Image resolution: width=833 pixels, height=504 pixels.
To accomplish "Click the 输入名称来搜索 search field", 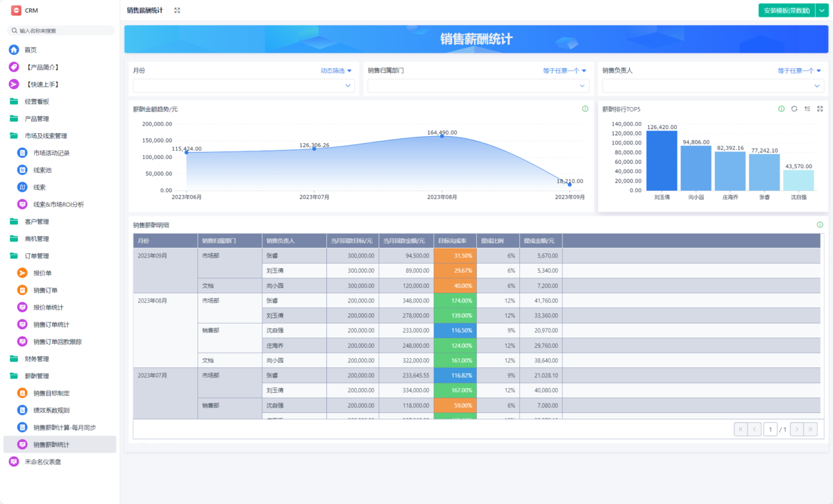I will coord(61,31).
